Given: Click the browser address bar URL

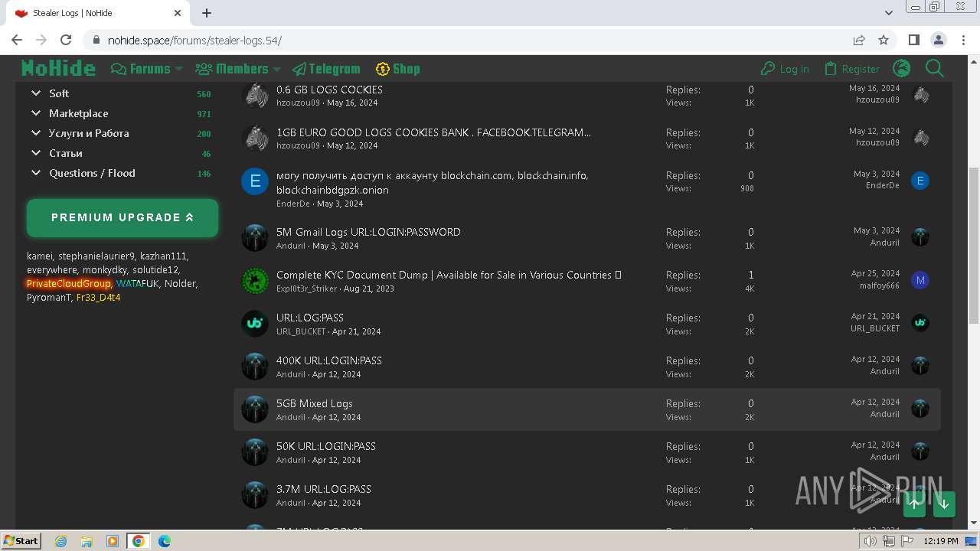Looking at the screenshot, I should (194, 40).
